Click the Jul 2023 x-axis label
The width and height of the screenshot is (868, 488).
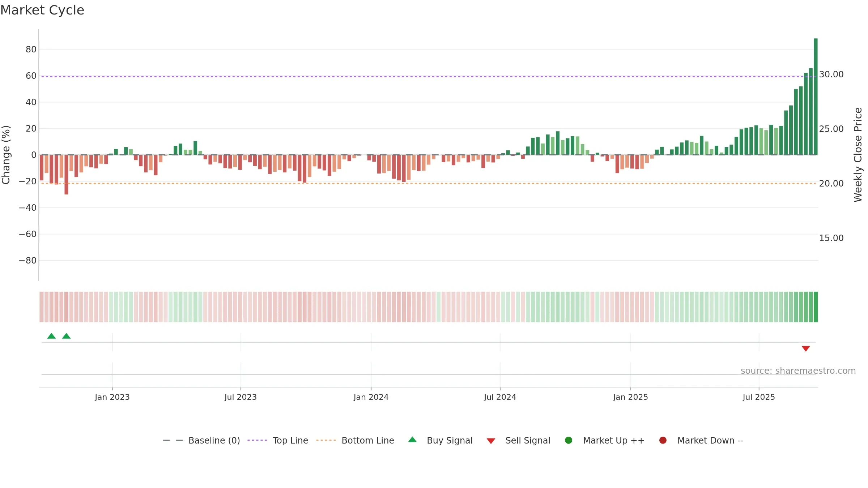(241, 397)
